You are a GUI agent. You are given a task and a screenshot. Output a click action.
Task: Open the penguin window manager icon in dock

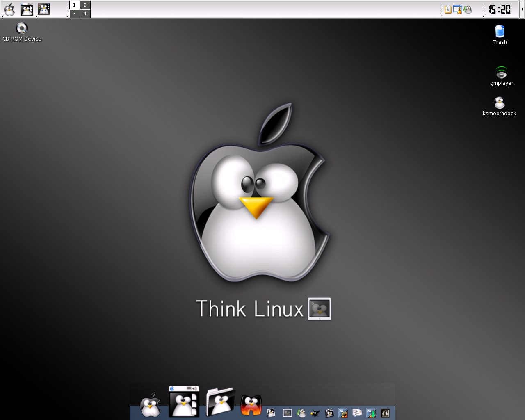(x=184, y=401)
